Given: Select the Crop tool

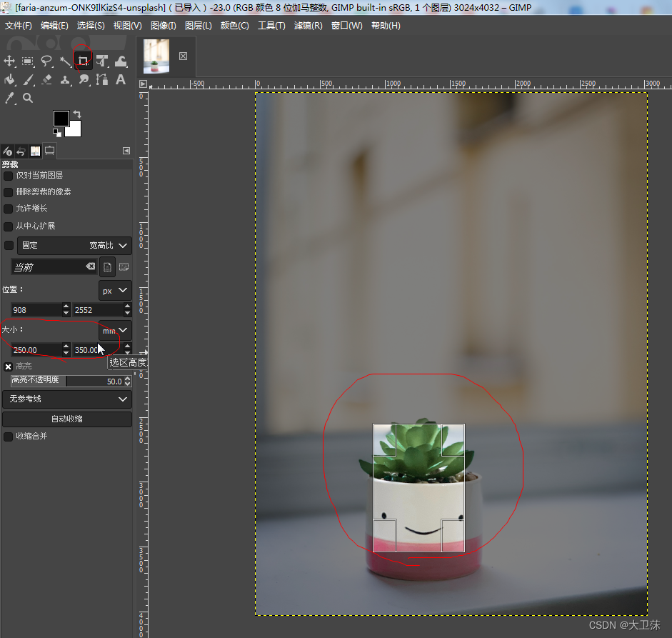Looking at the screenshot, I should point(83,61).
